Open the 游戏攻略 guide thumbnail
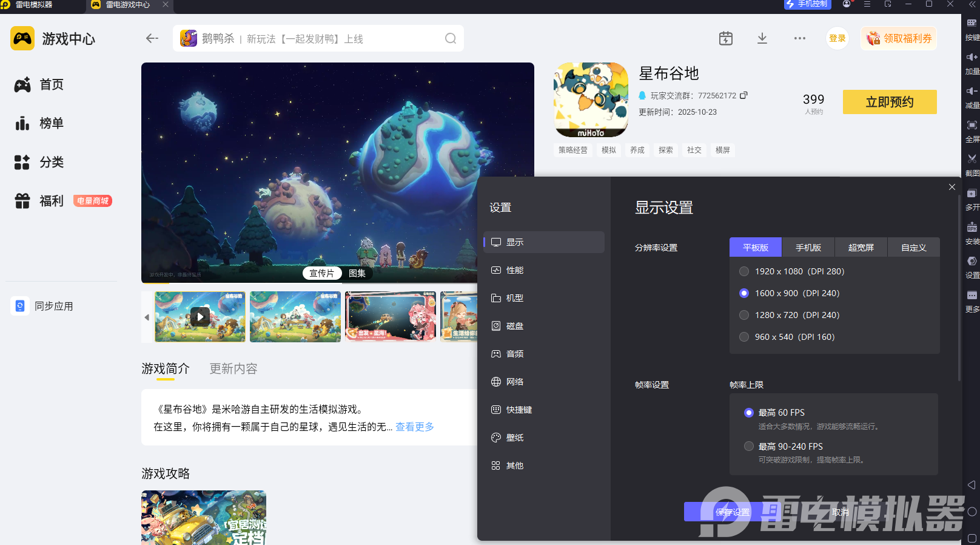Viewport: 980px width, 545px height. (204, 518)
